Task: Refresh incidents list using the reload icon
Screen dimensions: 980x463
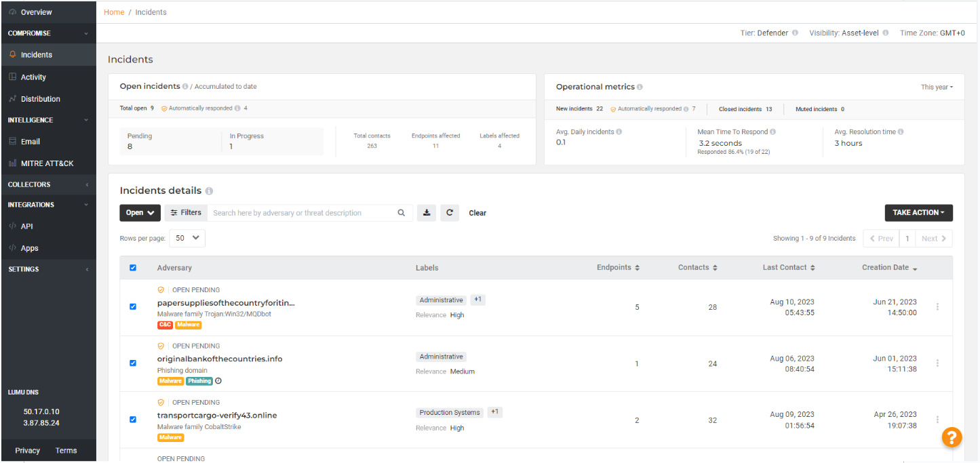Action: (x=450, y=212)
